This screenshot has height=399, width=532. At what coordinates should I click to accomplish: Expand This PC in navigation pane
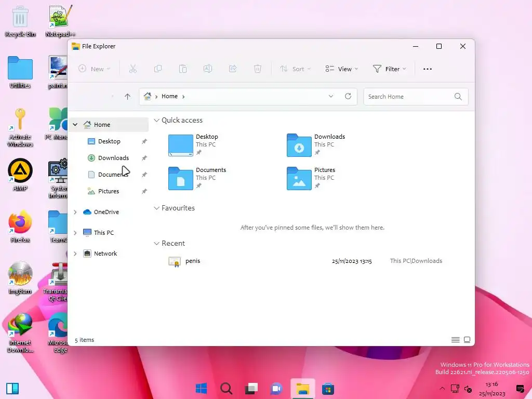pos(75,233)
